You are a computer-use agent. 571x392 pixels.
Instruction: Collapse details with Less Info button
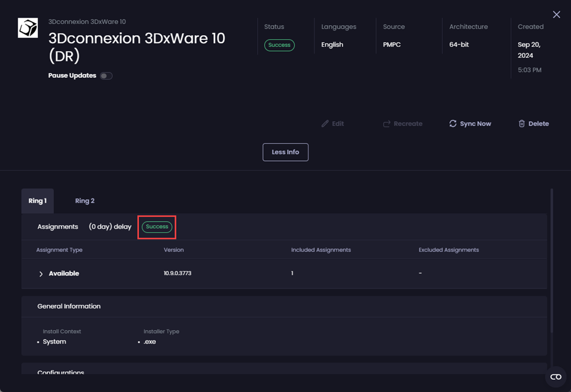(x=285, y=152)
